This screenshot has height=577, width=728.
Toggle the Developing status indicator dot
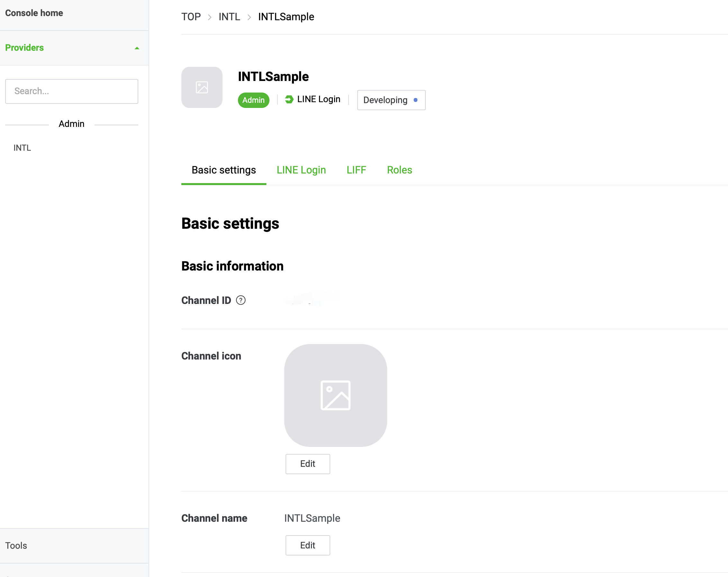pyautogui.click(x=415, y=101)
